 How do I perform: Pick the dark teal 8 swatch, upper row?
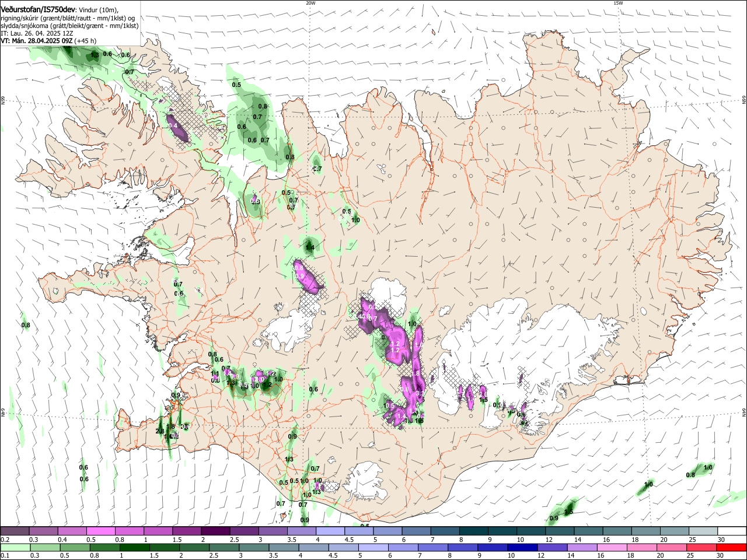474,531
